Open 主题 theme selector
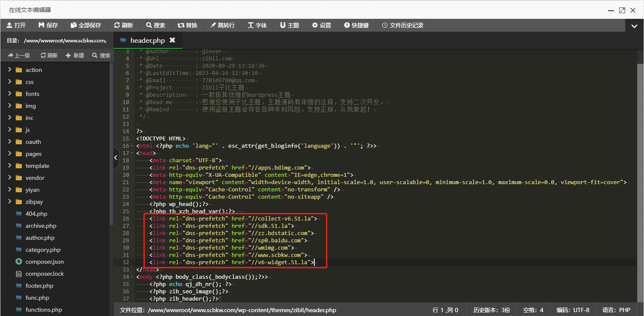Image resolution: width=644 pixels, height=316 pixels. pos(290,25)
